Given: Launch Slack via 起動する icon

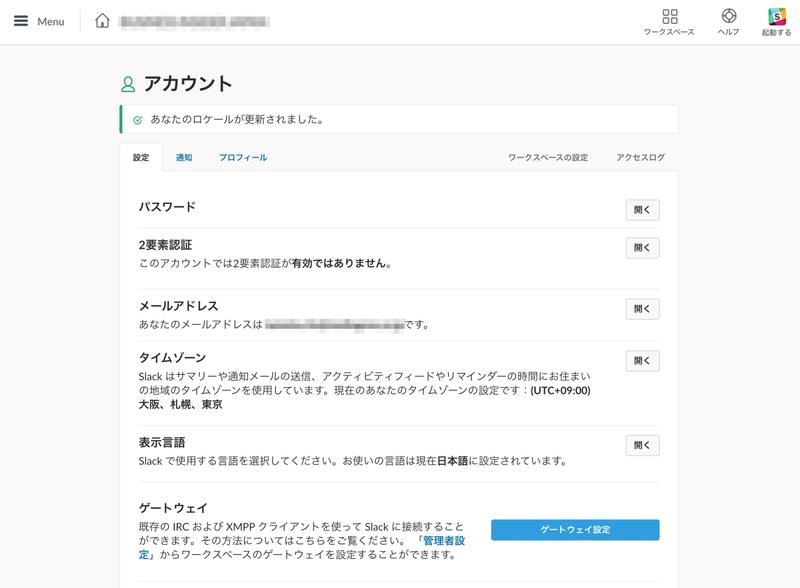Looking at the screenshot, I should (x=777, y=16).
